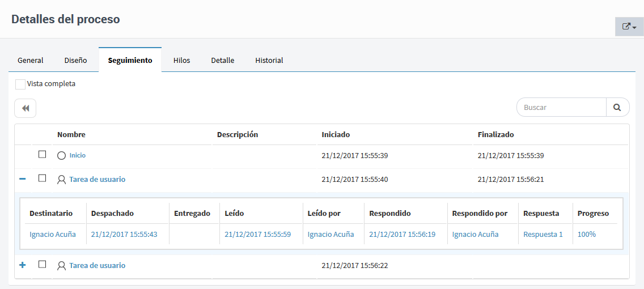Expand the last Tarea de usuario row
This screenshot has height=289, width=644.
[x=23, y=265]
